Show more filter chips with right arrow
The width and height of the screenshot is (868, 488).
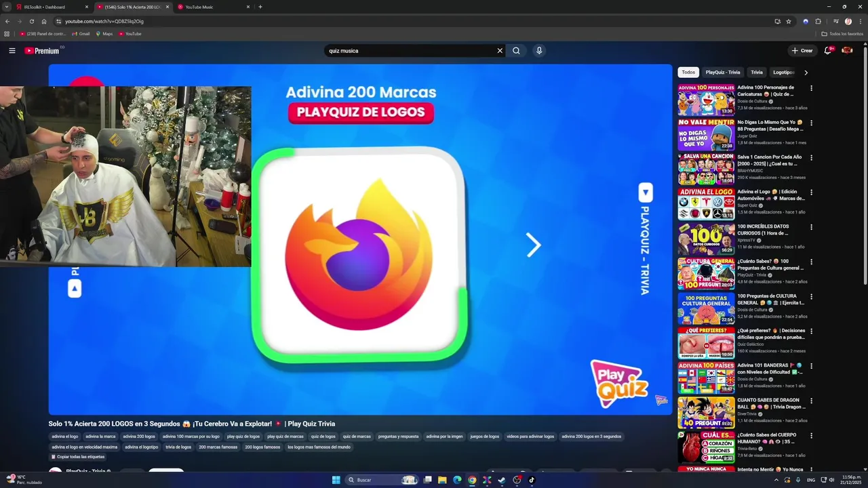pos(806,73)
